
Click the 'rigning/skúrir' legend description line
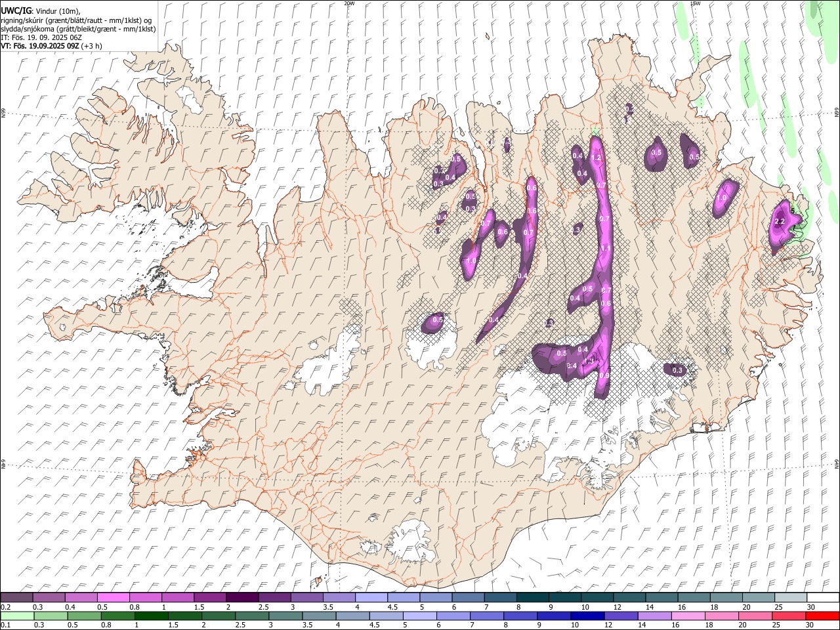click(x=76, y=20)
